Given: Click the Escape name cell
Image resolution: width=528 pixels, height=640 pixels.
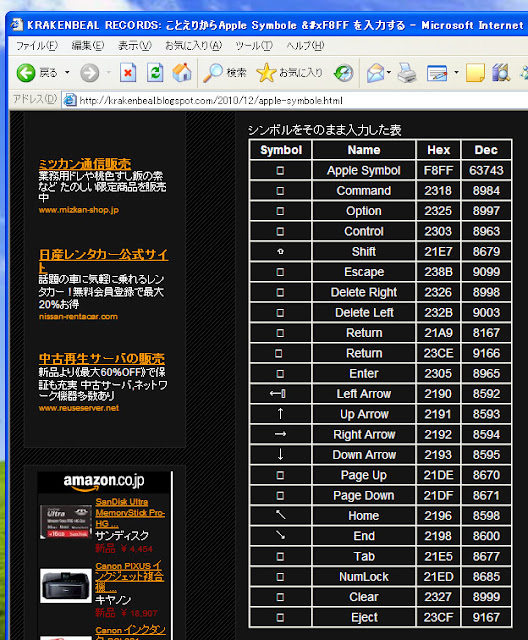Looking at the screenshot, I should point(364,272).
